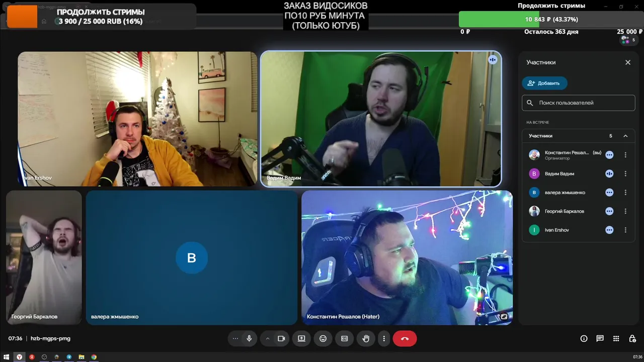Open the activities grid icon

coord(616,338)
